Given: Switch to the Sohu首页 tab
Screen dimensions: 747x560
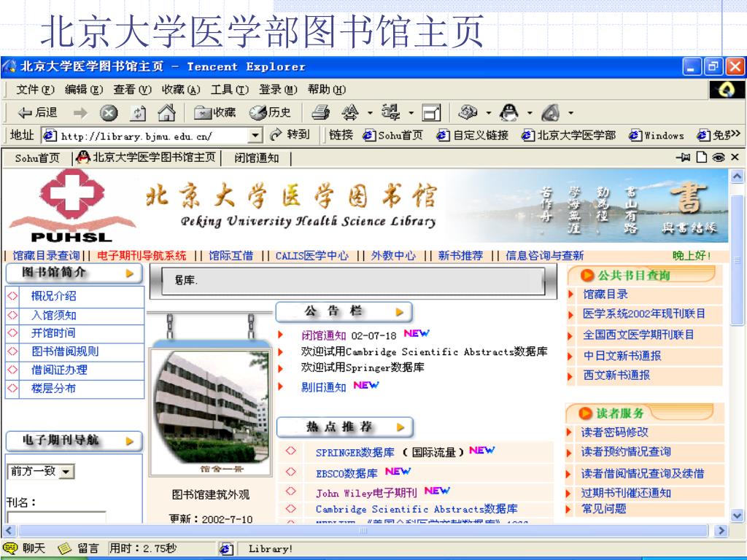Looking at the screenshot, I should tap(37, 158).
